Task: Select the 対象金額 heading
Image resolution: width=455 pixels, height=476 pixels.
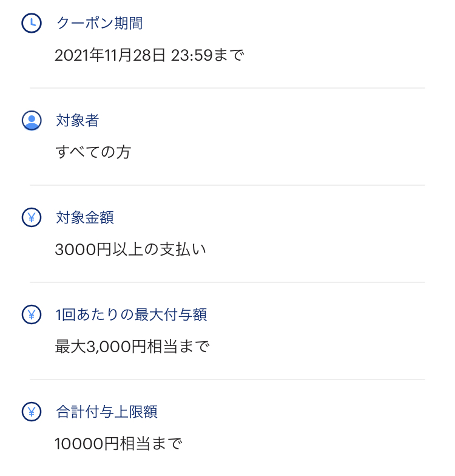Action: [85, 217]
